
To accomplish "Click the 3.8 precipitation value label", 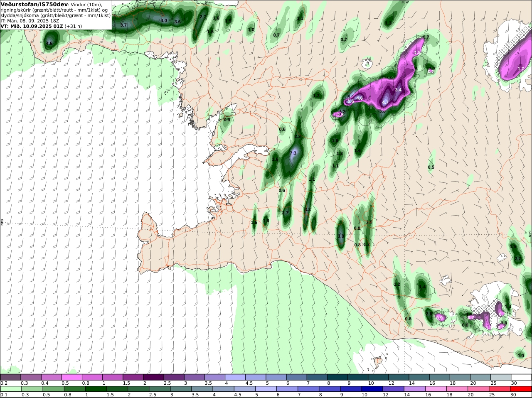I will click(341, 236).
